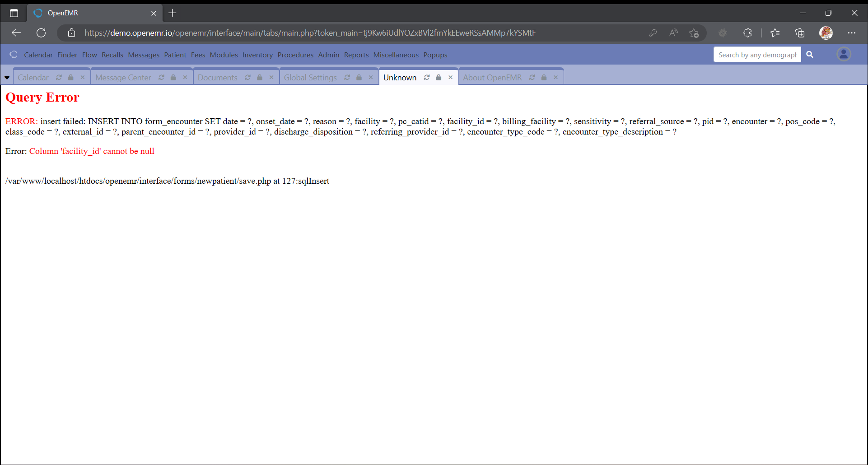Viewport: 868px width, 465px height.
Task: Open the Admin menu
Action: pos(328,55)
